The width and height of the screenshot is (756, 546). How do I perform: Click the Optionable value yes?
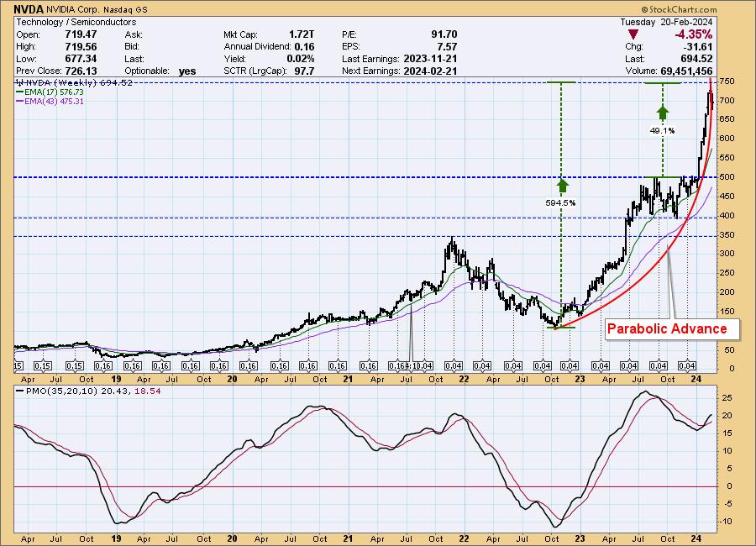[187, 71]
